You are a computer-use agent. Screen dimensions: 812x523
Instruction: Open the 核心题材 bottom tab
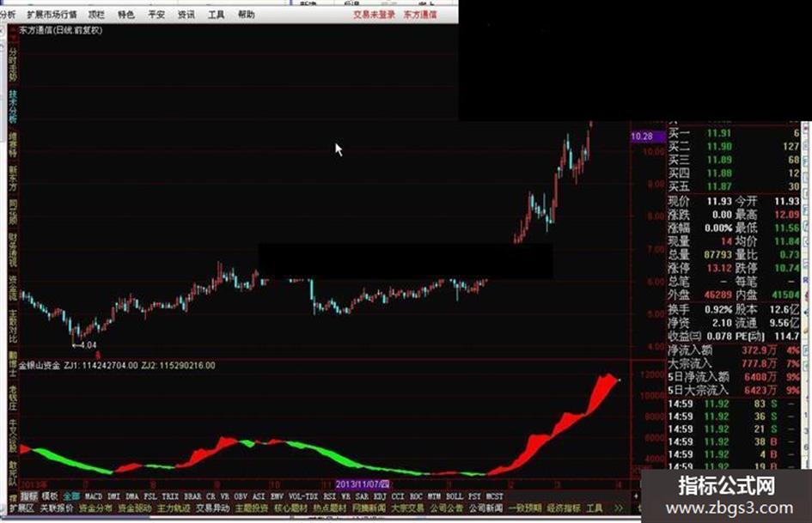290,508
